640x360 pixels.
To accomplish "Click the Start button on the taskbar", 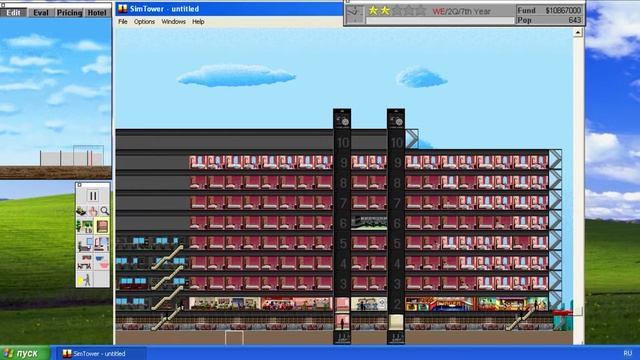I will click(25, 353).
